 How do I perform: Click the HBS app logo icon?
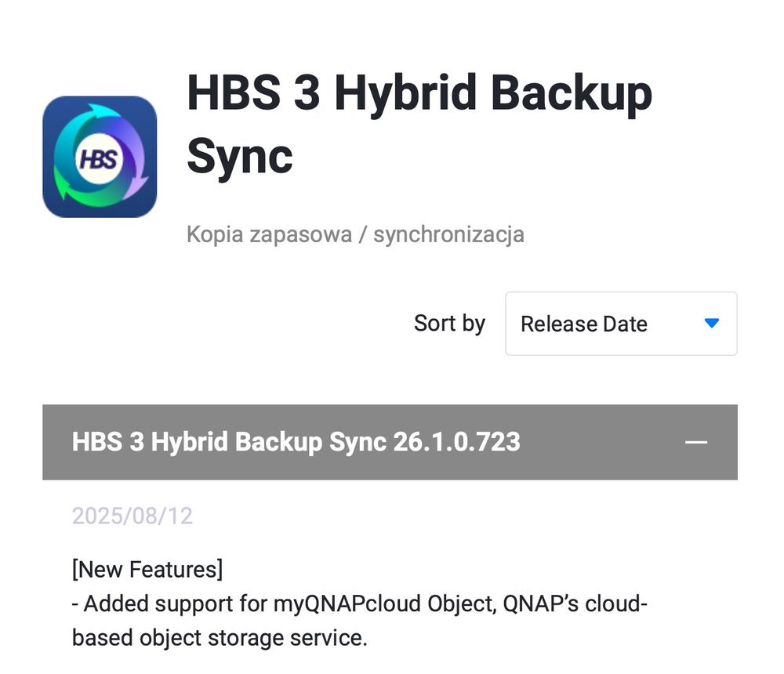pyautogui.click(x=100, y=157)
